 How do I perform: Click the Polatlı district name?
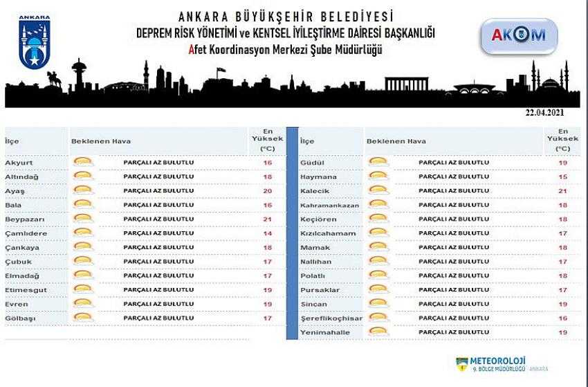[313, 276]
